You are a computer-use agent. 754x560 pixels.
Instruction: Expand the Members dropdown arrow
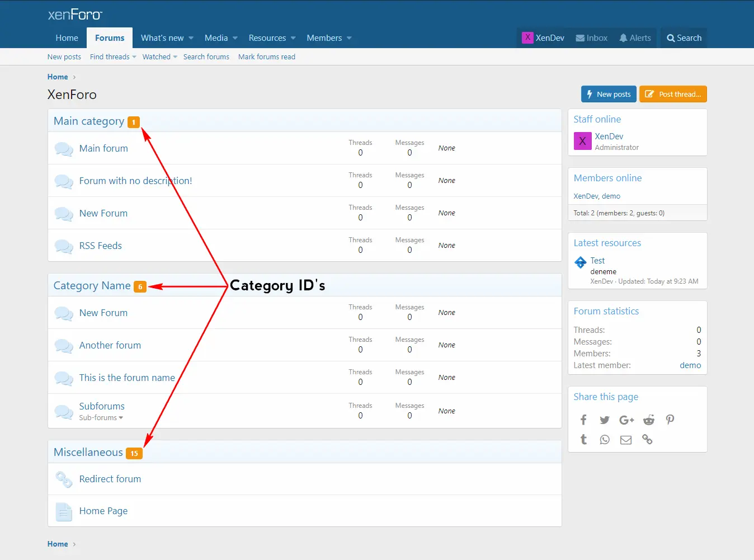(x=349, y=38)
